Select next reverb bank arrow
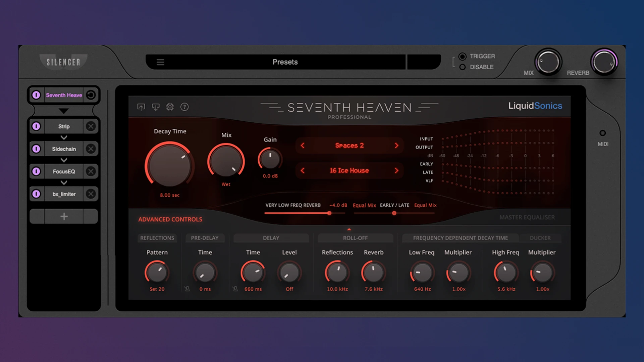Screen dimensions: 644x362 396,145
